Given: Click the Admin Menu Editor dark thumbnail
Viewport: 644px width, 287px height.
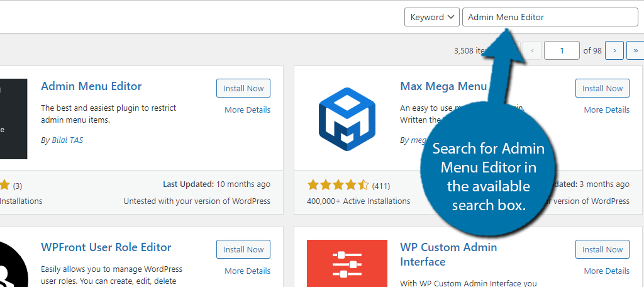Looking at the screenshot, I should pyautogui.click(x=14, y=119).
